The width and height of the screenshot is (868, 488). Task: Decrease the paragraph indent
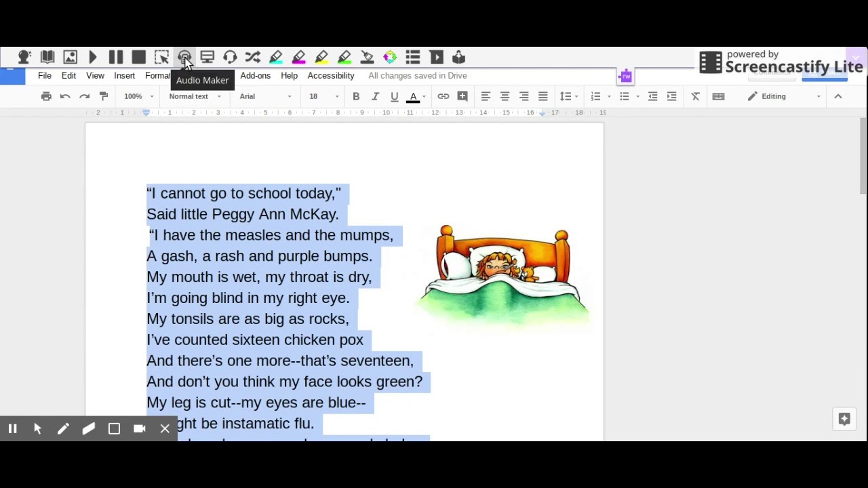(x=652, y=96)
